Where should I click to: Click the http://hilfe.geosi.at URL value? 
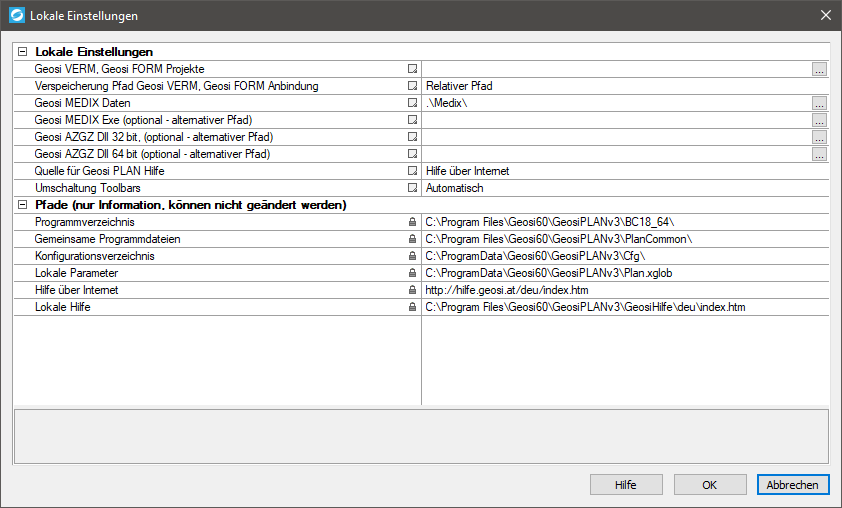pos(507,290)
